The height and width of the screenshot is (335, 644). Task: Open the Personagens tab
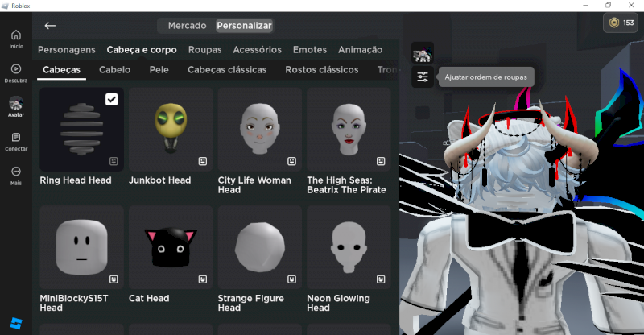coord(67,50)
